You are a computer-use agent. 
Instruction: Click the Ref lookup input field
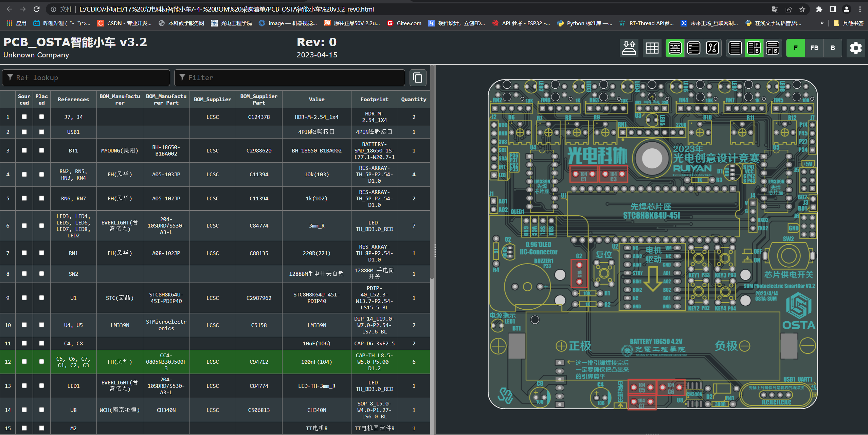coord(86,78)
